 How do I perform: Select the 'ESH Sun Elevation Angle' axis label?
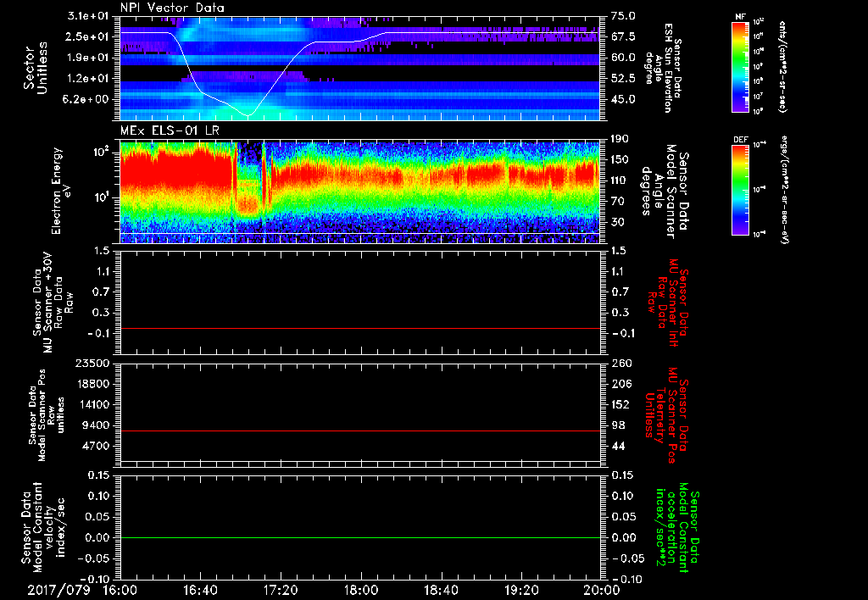663,68
